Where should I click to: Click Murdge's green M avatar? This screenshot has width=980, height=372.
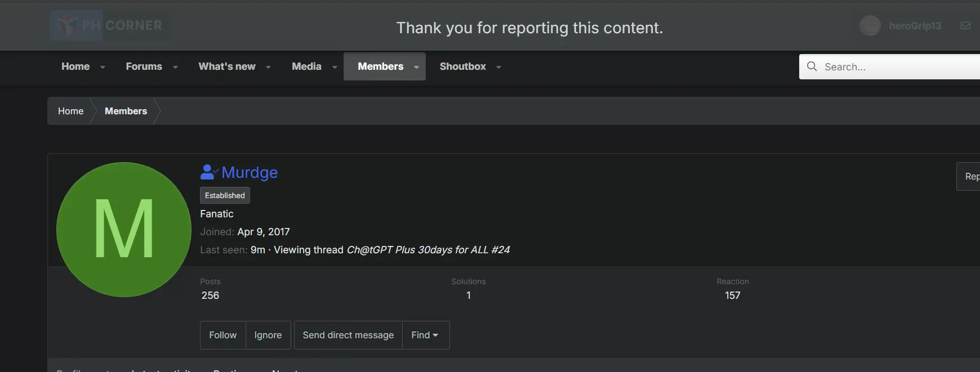124,230
